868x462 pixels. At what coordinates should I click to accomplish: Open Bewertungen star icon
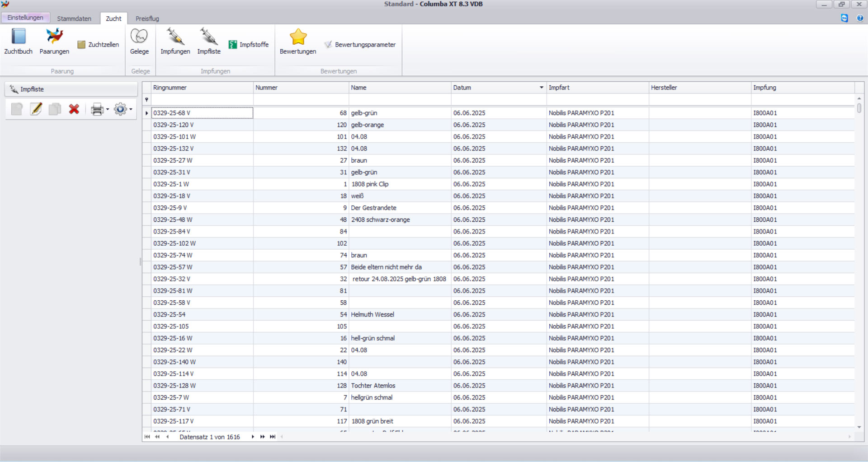pos(298,37)
